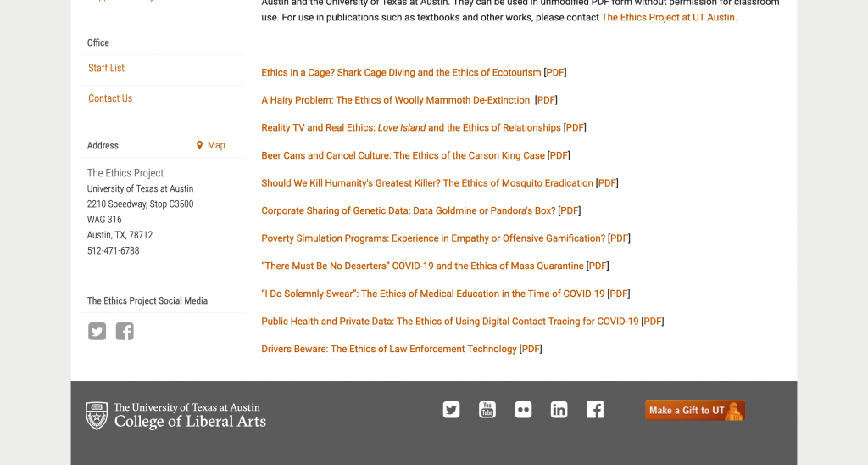Click the Make a Gift to UT button
868x465 pixels.
pos(695,410)
